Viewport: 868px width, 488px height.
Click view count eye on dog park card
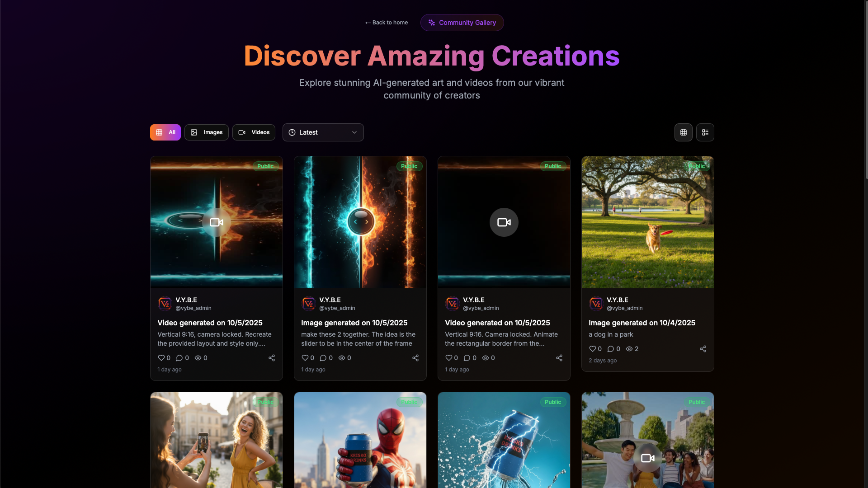pyautogui.click(x=629, y=349)
